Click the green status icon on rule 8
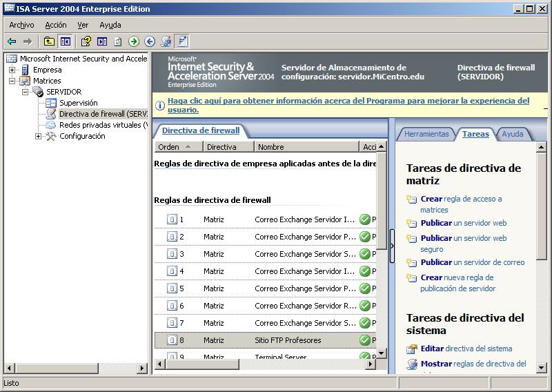 pos(365,340)
